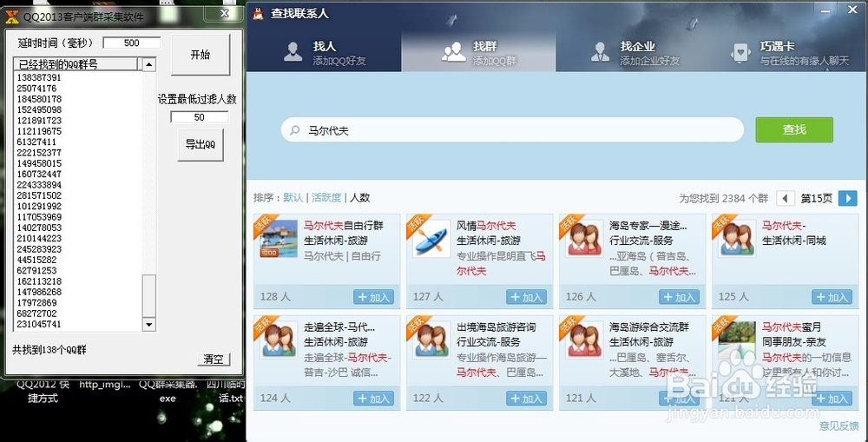Select group number 25074176
The height and width of the screenshot is (442, 868).
point(36,89)
